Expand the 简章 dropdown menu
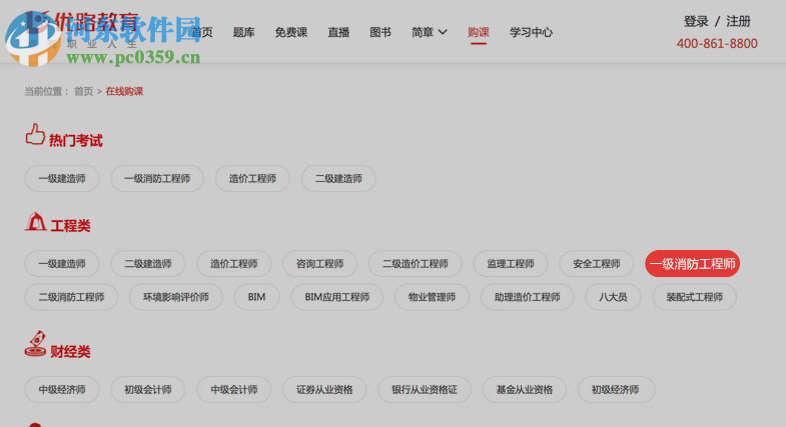 [429, 32]
